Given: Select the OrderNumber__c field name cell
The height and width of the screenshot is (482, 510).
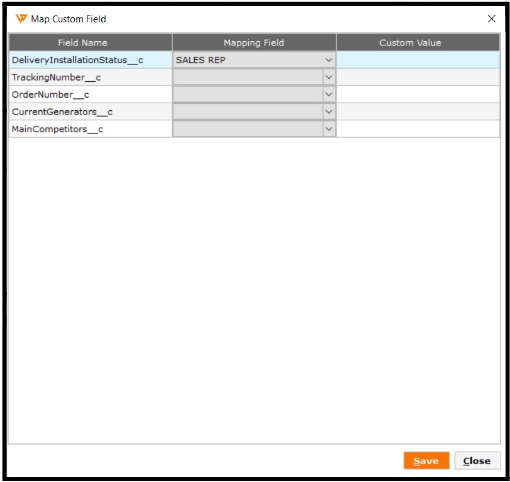Looking at the screenshot, I should point(91,95).
